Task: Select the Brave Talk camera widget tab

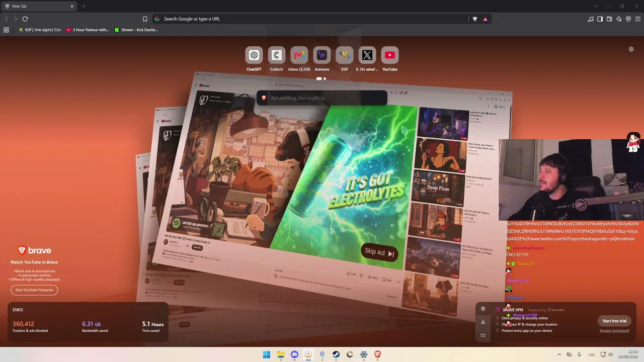Action: coord(483,335)
